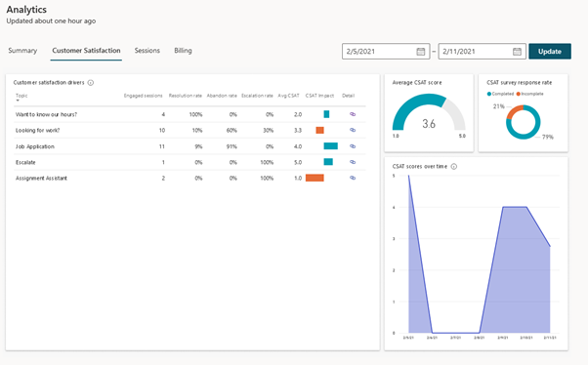Viewport: 588px width, 365px height.
Task: Switch to the Sessions tab
Action: coord(147,51)
